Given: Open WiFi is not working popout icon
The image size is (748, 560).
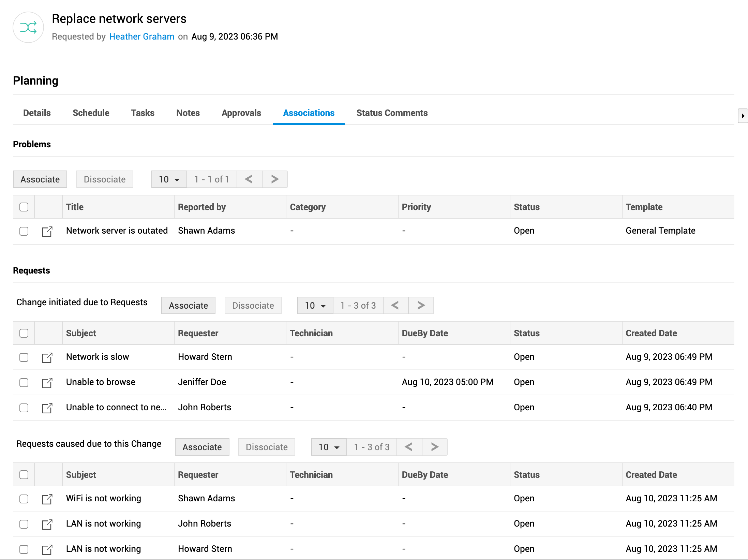Looking at the screenshot, I should (47, 499).
